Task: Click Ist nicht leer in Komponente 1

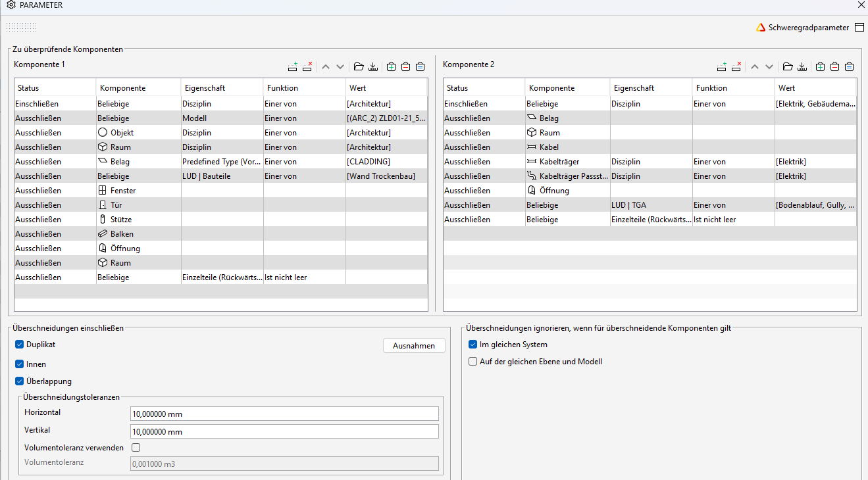Action: pyautogui.click(x=305, y=277)
